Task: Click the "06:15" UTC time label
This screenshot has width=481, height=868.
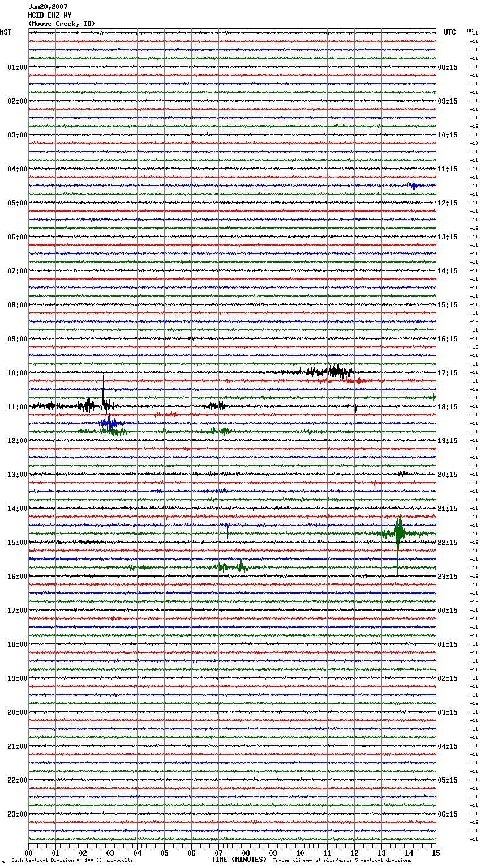Action: pos(448,814)
